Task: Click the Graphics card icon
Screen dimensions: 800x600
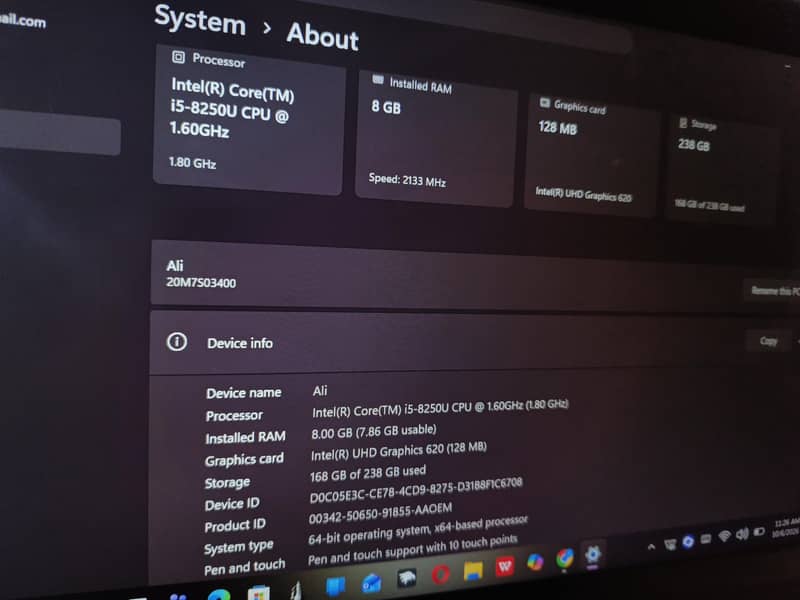Action: [x=545, y=103]
